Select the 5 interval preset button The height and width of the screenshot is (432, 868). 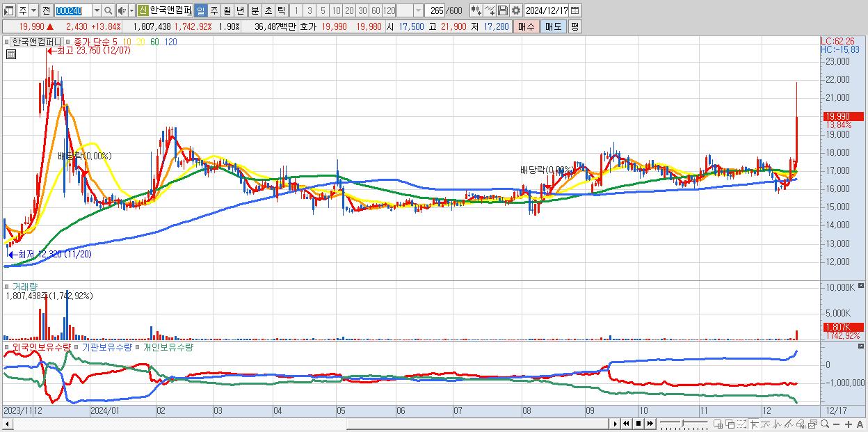323,10
